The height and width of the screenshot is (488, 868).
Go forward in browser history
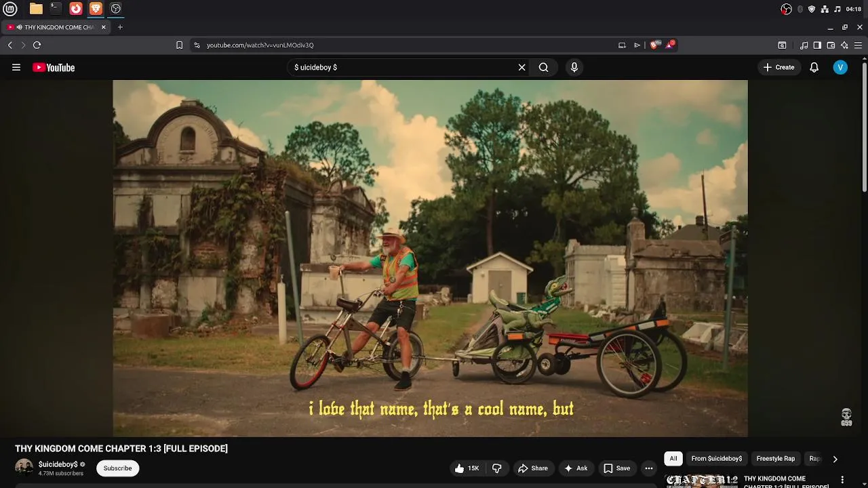[23, 45]
